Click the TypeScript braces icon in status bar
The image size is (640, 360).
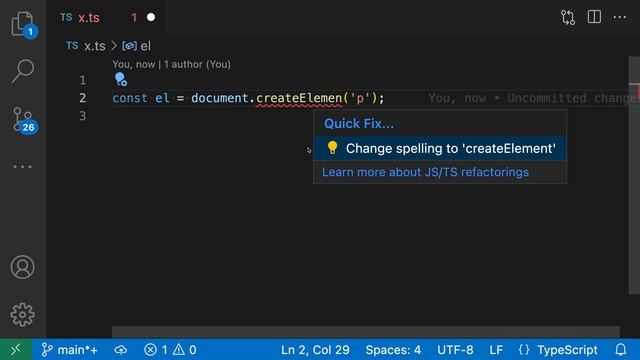pyautogui.click(x=524, y=350)
